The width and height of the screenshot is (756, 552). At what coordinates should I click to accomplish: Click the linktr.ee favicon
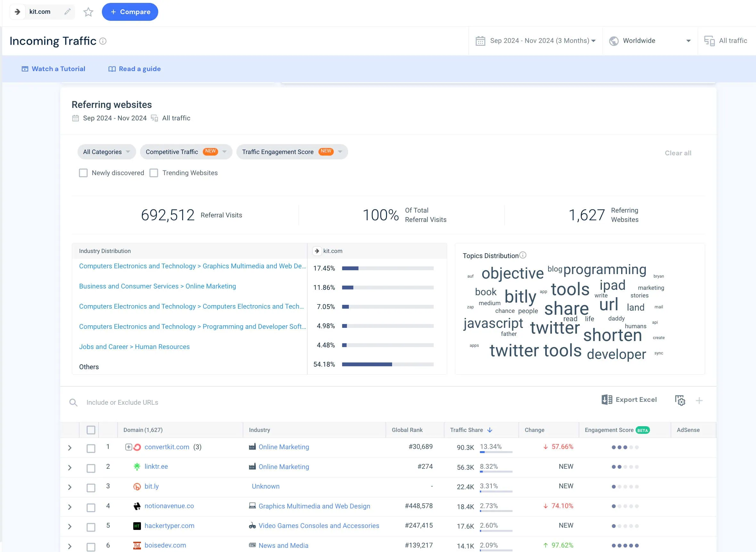point(137,467)
